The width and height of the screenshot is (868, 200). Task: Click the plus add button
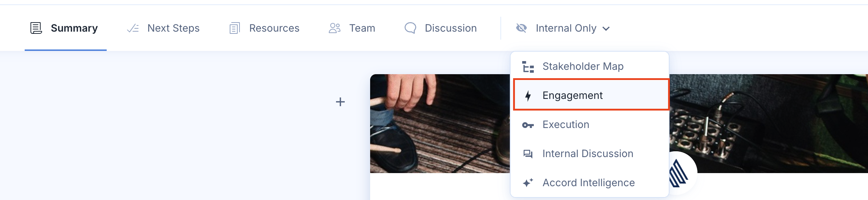coord(340,102)
